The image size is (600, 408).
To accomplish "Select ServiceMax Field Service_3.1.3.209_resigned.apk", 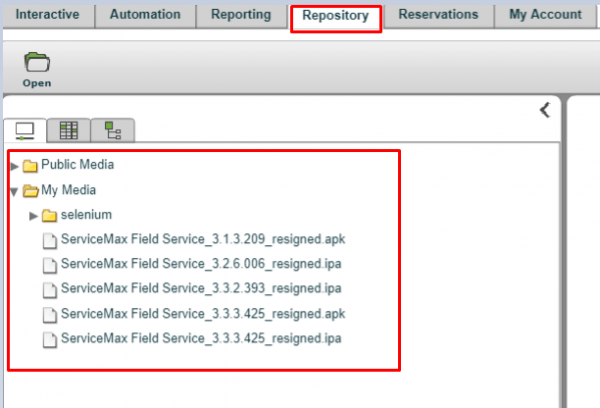I will click(x=203, y=239).
